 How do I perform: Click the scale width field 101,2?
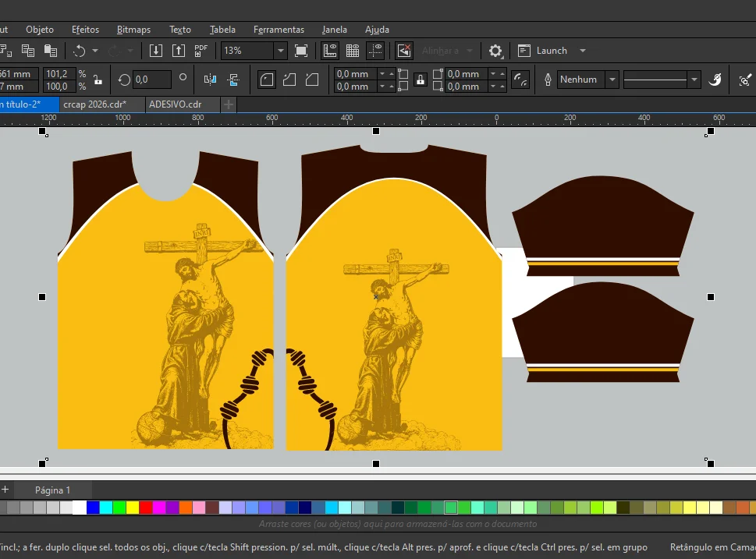click(x=59, y=74)
